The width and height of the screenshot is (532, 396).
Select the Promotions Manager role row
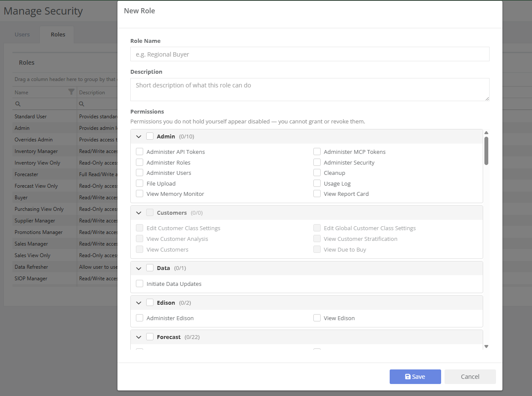[x=65, y=232]
